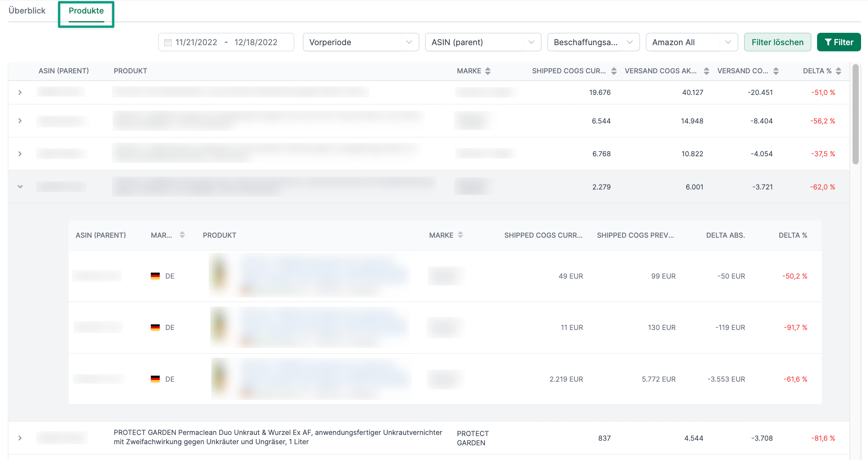Expand the row with 6.544 shipped COGS
This screenshot has width=868, height=460.
[x=20, y=121]
